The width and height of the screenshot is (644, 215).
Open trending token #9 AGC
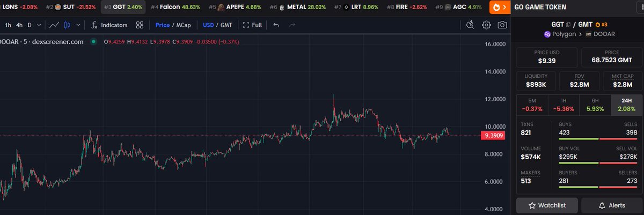pos(458,8)
